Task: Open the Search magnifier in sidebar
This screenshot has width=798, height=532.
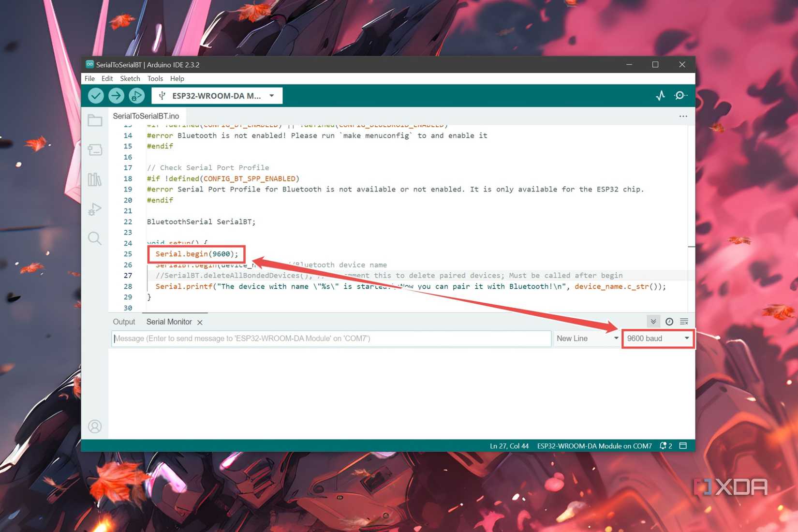Action: (x=95, y=238)
